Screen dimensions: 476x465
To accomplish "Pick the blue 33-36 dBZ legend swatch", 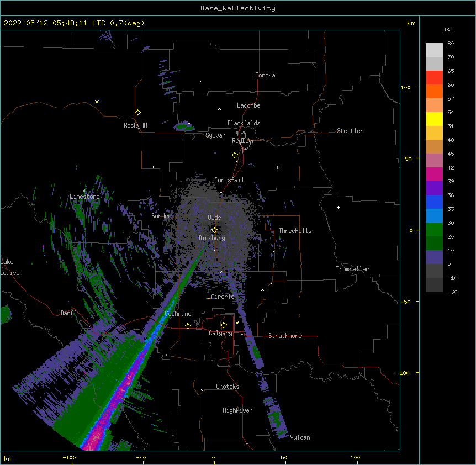I will [x=434, y=202].
